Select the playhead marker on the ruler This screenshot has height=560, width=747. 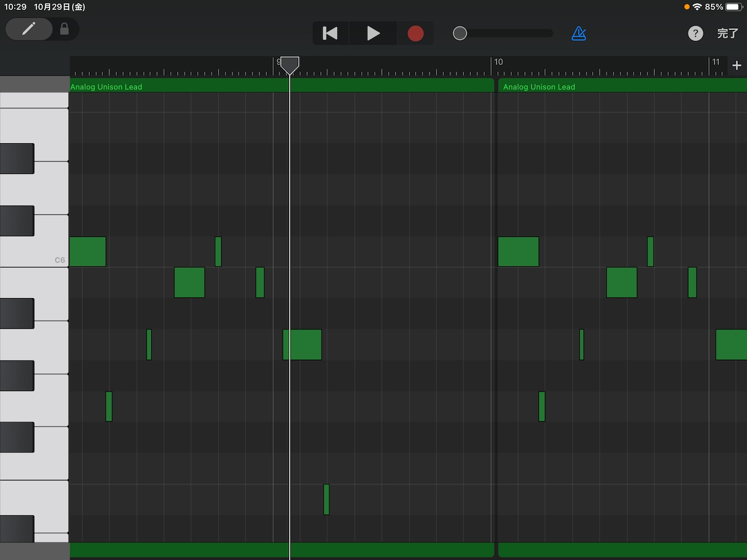290,65
